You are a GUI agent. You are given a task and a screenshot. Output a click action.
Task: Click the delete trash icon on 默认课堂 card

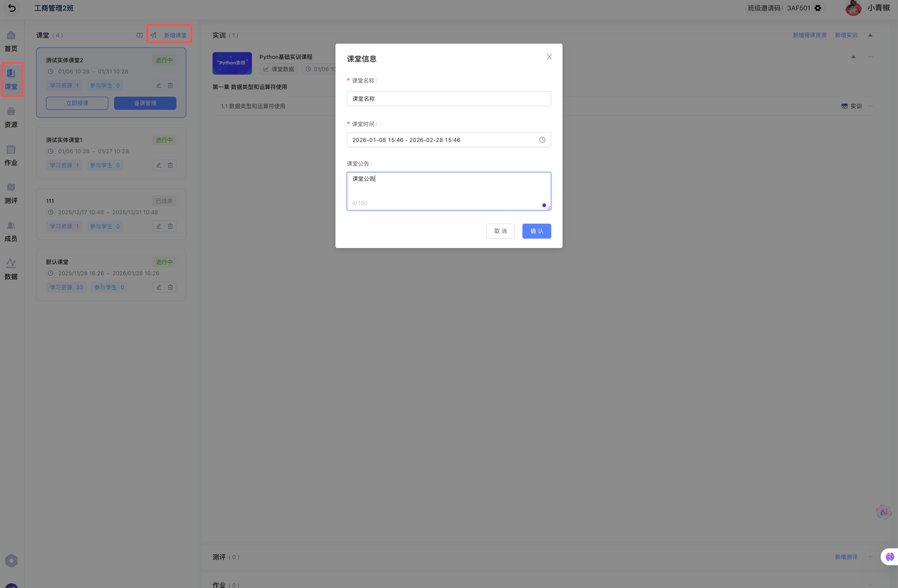(170, 288)
